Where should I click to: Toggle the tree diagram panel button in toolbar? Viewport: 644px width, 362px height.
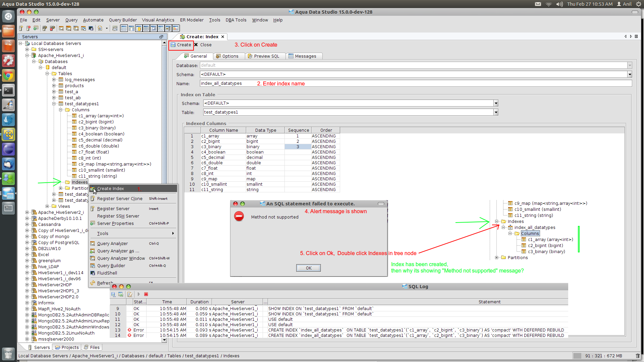tap(168, 28)
